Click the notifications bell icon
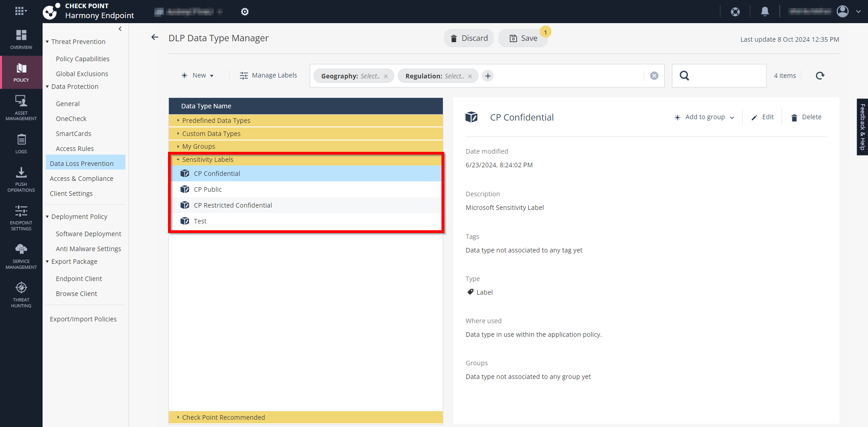Screen dimensions: 868x427 point(765,11)
